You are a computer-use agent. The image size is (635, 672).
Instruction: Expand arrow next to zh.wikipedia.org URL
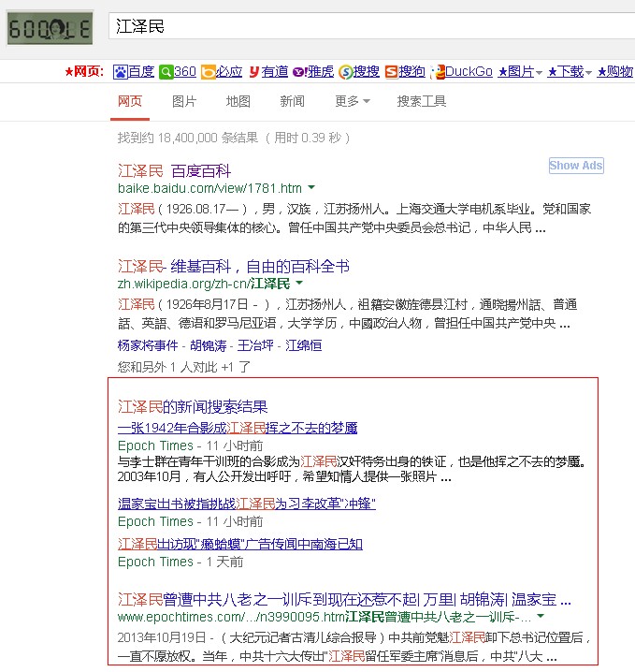[x=299, y=283]
